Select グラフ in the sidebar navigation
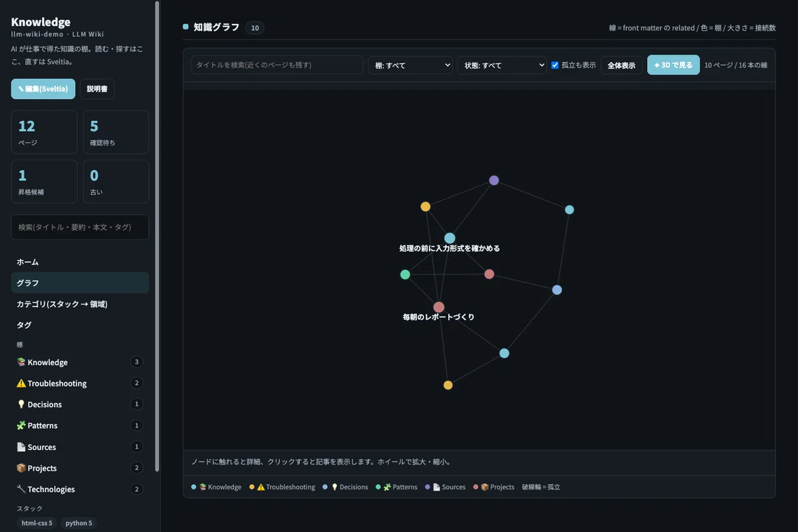 click(80, 283)
